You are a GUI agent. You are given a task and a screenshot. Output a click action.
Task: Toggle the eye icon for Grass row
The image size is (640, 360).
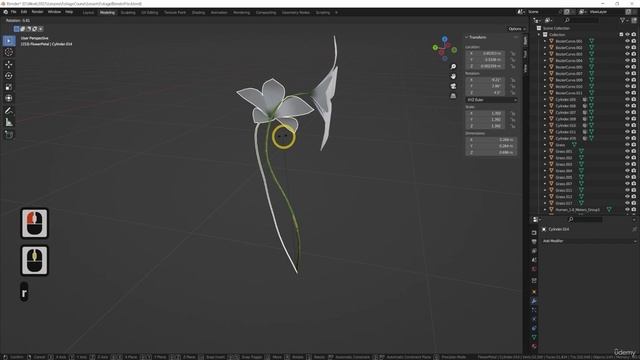(x=627, y=145)
